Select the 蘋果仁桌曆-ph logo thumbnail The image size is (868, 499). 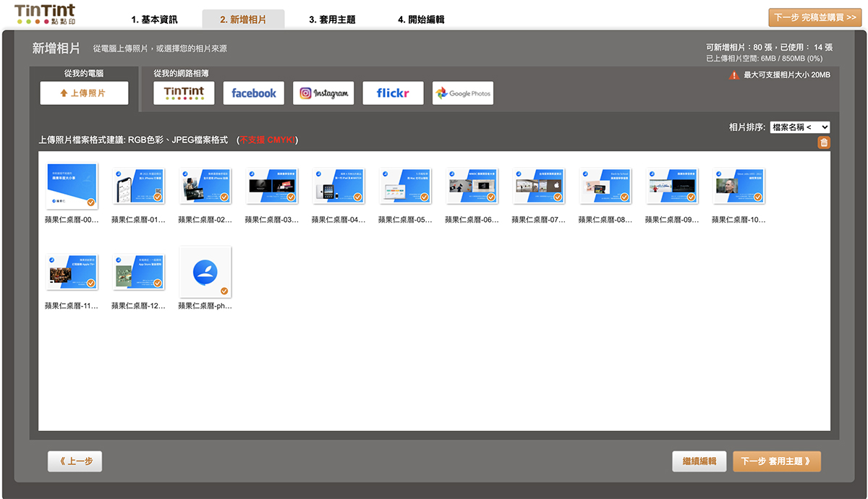[x=205, y=272]
